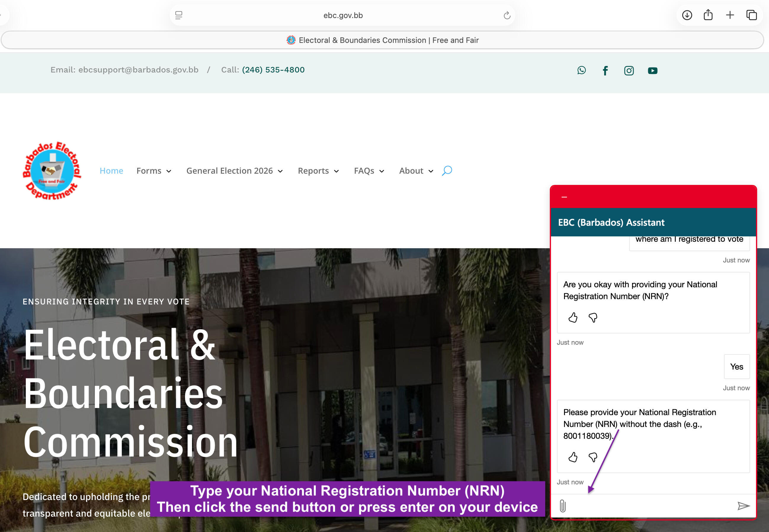Open Safari downloads icon

click(687, 15)
